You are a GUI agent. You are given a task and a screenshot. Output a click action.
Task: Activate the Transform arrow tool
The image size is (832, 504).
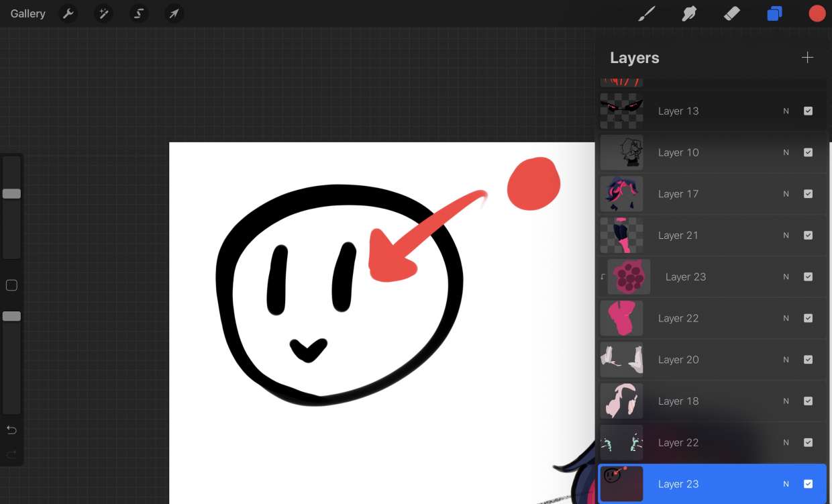pos(174,13)
